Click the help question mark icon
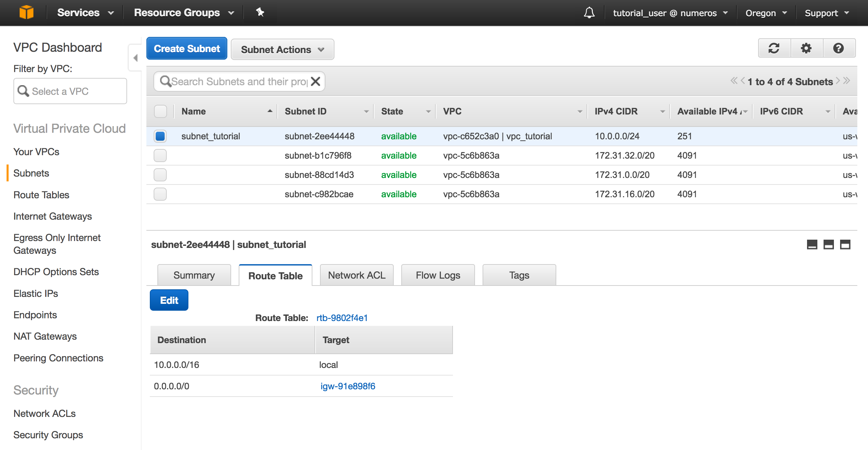Viewport: 868px width, 450px height. (838, 48)
